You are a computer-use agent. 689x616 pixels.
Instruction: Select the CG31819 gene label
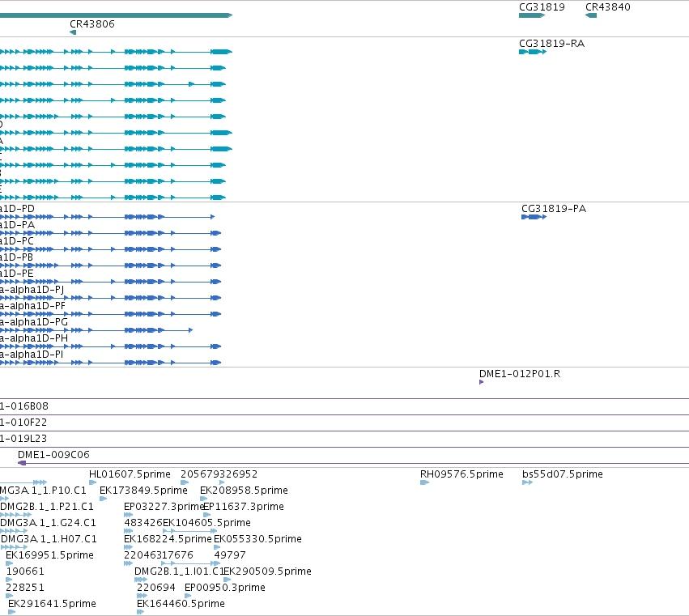pyautogui.click(x=542, y=7)
